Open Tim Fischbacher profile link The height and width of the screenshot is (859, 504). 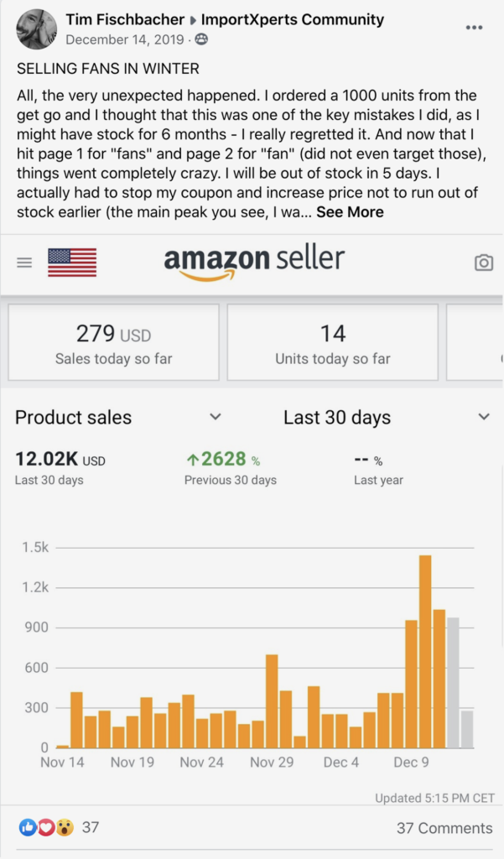click(125, 20)
